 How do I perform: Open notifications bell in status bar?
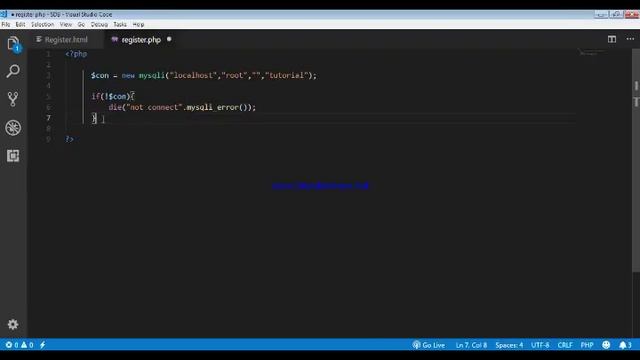625,345
